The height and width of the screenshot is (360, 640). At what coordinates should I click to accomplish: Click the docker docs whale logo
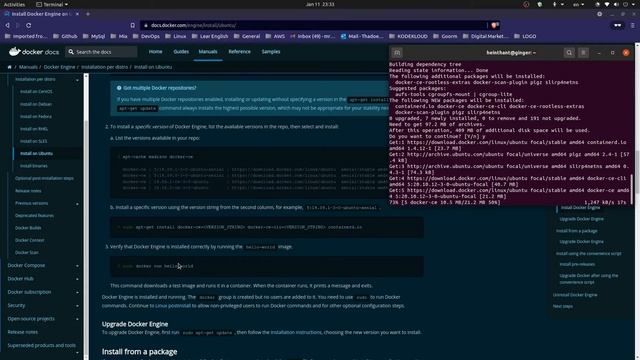coord(34,52)
